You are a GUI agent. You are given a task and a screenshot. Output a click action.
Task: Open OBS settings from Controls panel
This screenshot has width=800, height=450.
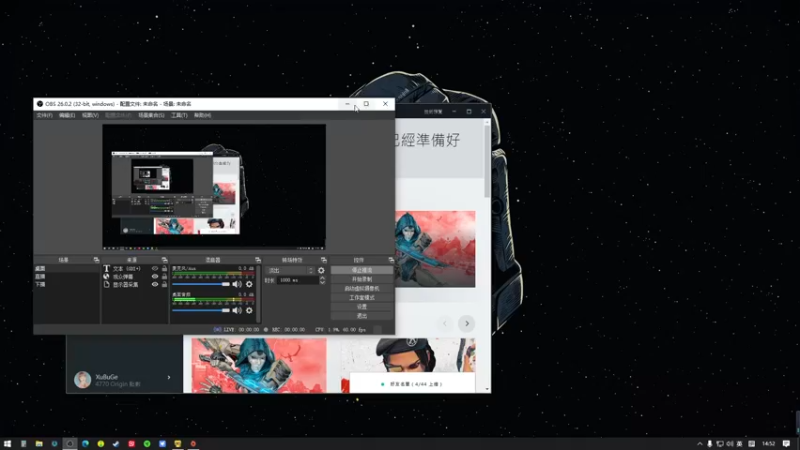coord(362,307)
